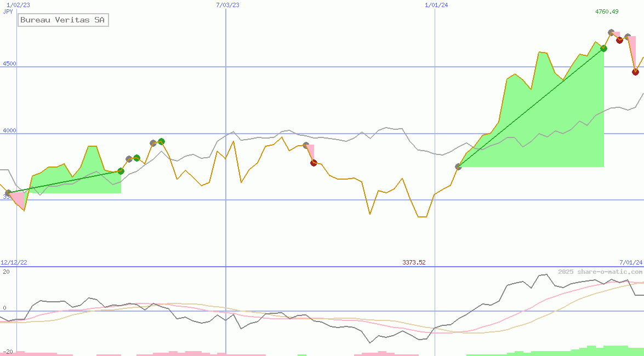Click the grey dot at the price peak
644x356 pixels.
611,32
